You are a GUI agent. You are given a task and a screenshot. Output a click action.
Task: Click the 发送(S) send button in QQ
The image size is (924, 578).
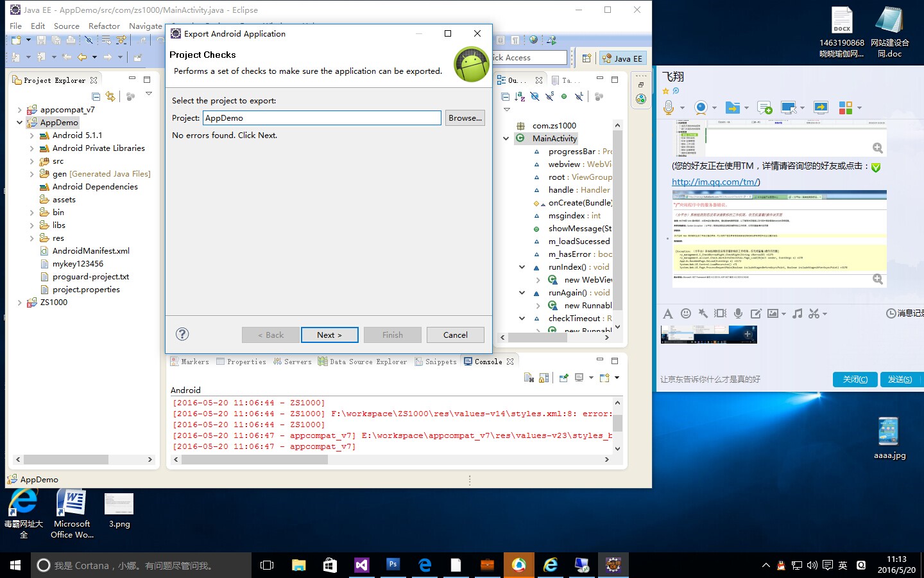900,379
